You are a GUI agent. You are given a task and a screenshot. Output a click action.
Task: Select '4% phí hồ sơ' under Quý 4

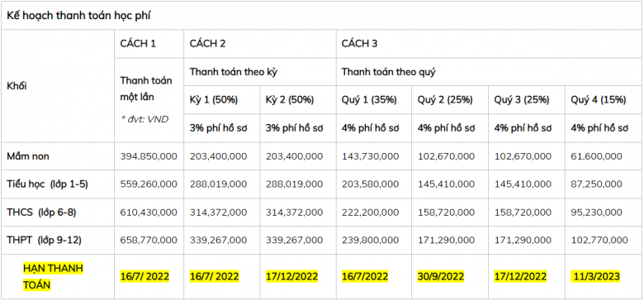[x=599, y=128]
